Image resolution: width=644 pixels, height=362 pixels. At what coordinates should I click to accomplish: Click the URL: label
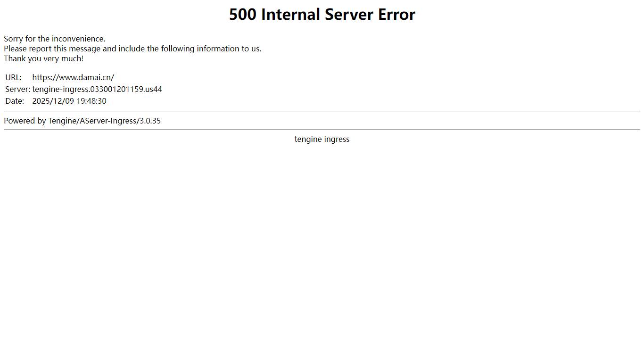[x=13, y=77]
